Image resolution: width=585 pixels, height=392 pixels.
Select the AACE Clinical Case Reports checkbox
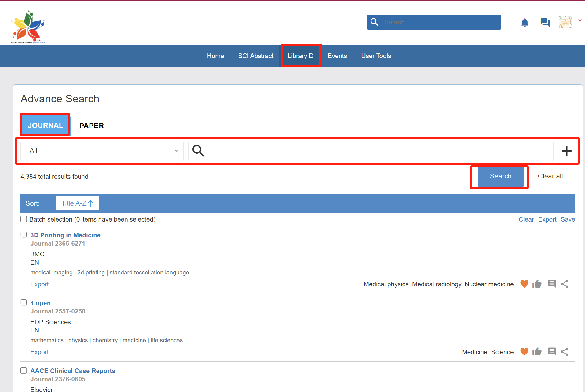pyautogui.click(x=24, y=370)
